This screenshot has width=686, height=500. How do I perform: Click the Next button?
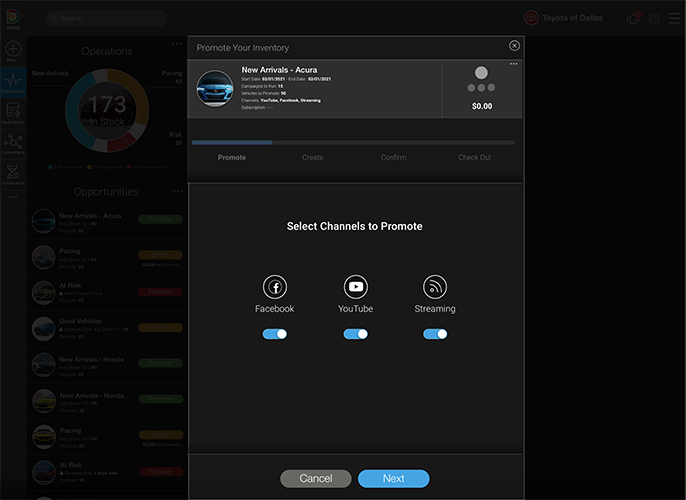[393, 478]
